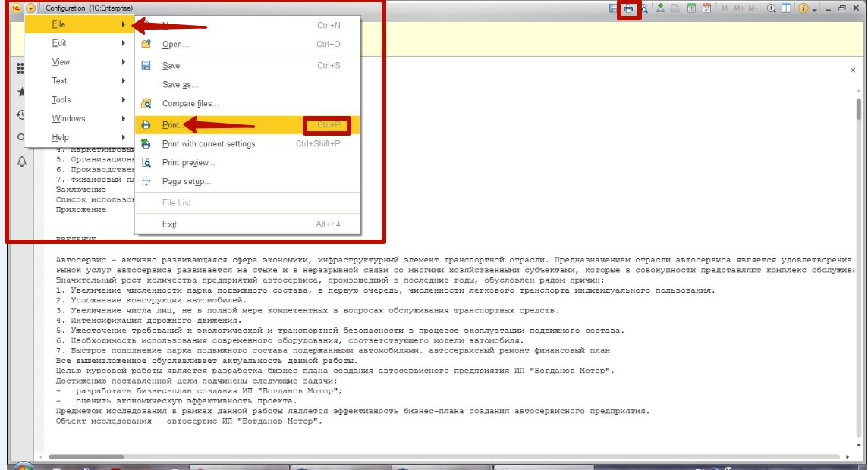Open search with the magnifier sidebar icon
This screenshot has height=470, width=868.
20,136
